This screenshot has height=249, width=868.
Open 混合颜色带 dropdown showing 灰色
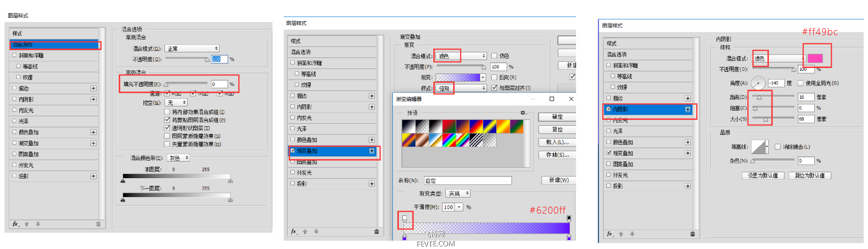(x=178, y=158)
